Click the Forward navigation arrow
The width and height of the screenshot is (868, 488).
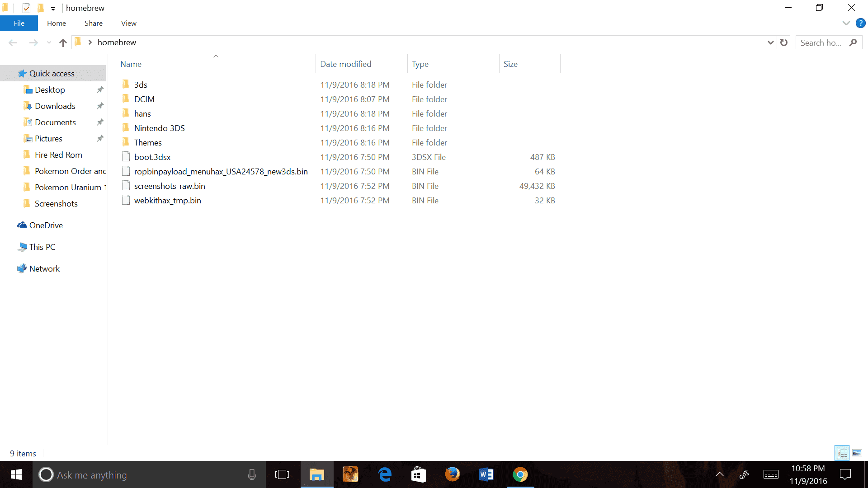tap(33, 42)
